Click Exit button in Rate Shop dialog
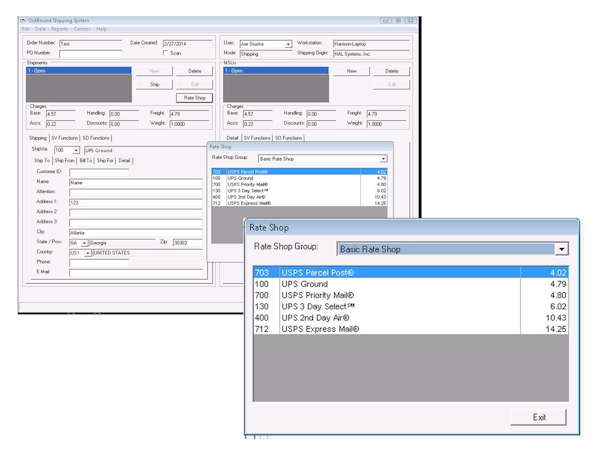The height and width of the screenshot is (450, 600). point(538,417)
